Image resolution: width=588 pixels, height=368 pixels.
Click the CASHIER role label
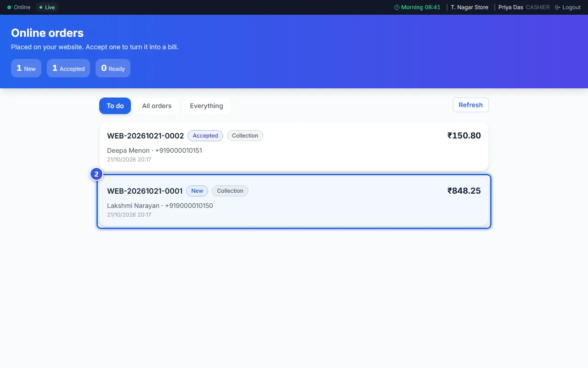pos(538,7)
